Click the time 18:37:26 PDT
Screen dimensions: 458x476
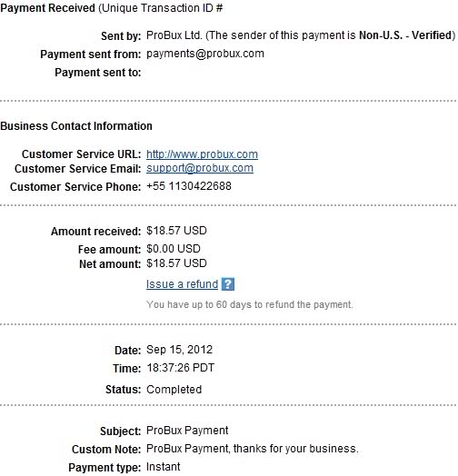(x=181, y=368)
